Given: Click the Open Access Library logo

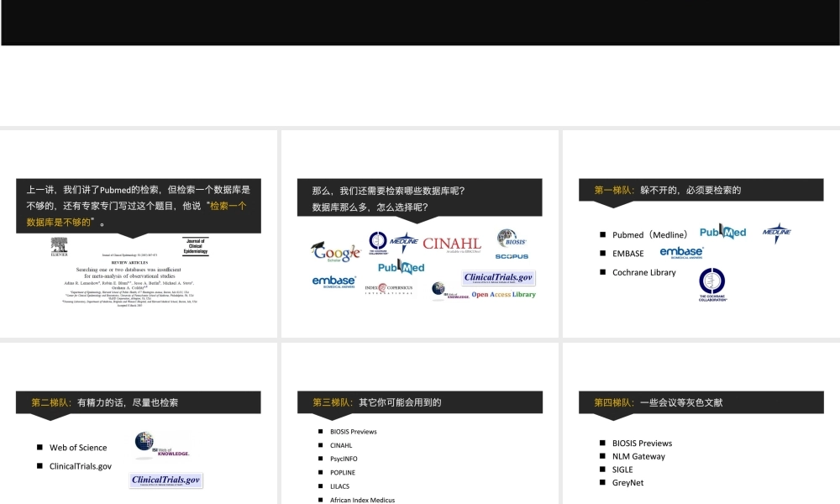Looking at the screenshot, I should pos(503,295).
